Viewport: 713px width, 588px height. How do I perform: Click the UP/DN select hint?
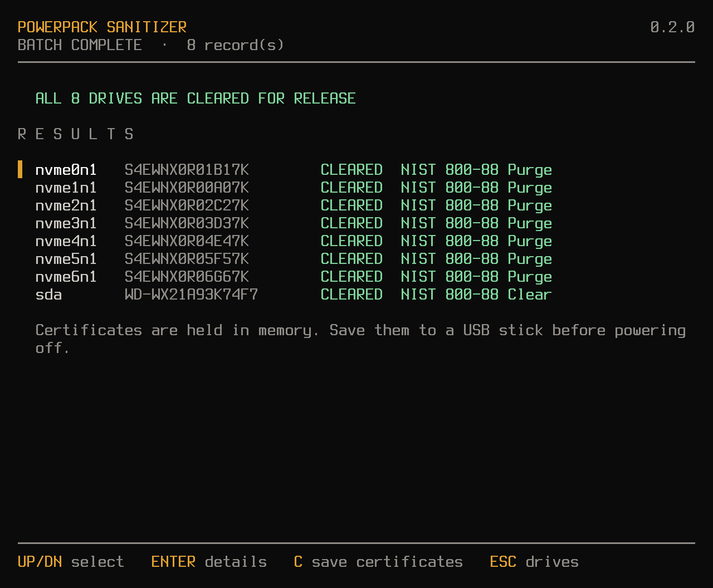tap(71, 562)
